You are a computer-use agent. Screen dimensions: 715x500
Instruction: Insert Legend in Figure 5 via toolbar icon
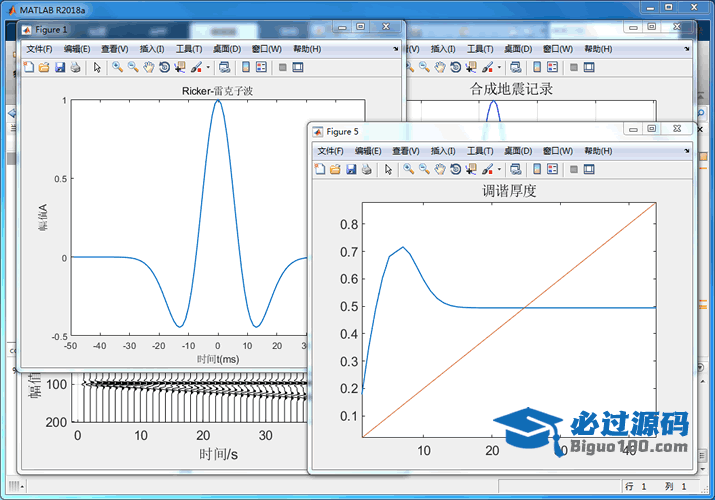[x=552, y=169]
